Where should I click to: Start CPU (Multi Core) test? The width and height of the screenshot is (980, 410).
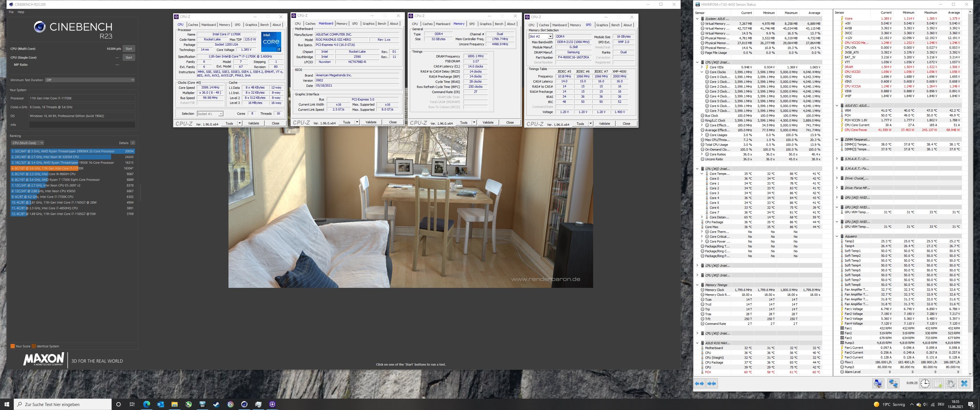(128, 49)
